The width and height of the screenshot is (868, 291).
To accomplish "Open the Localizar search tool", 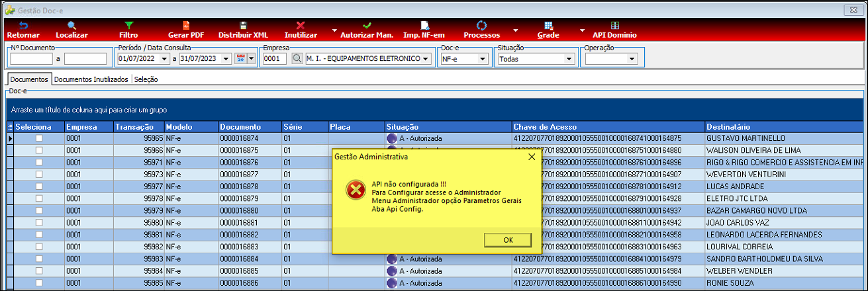I will click(x=72, y=30).
